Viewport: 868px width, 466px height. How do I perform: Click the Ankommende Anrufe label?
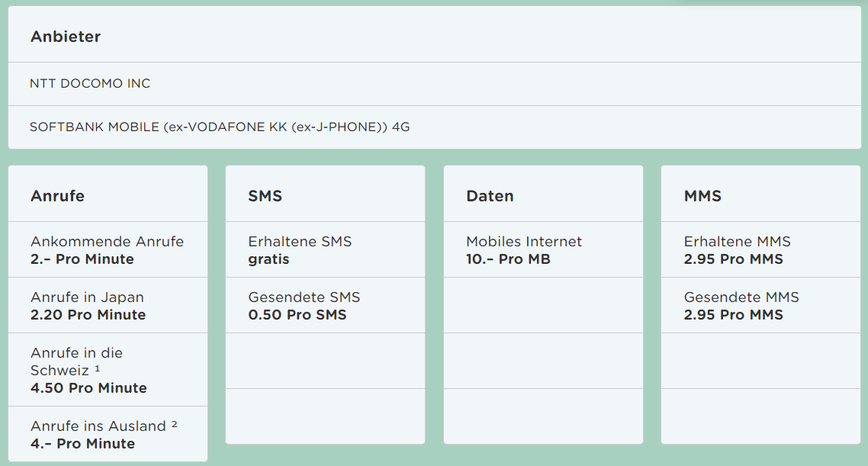click(107, 242)
